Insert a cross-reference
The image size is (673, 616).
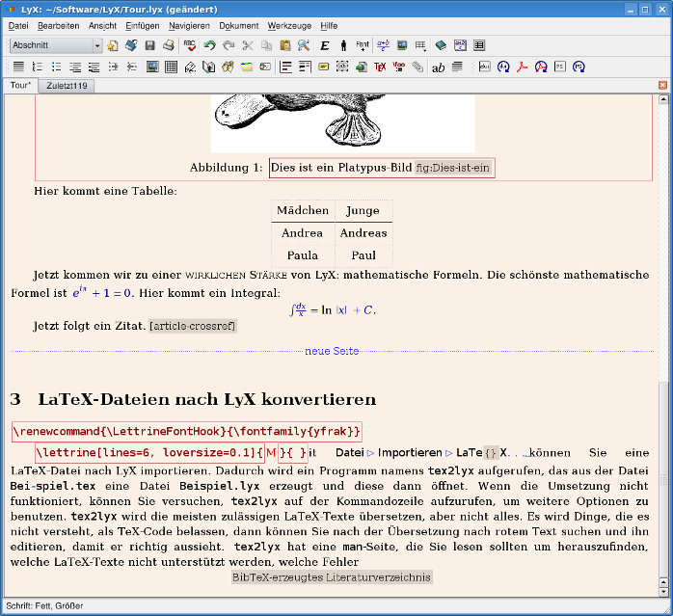pos(208,67)
